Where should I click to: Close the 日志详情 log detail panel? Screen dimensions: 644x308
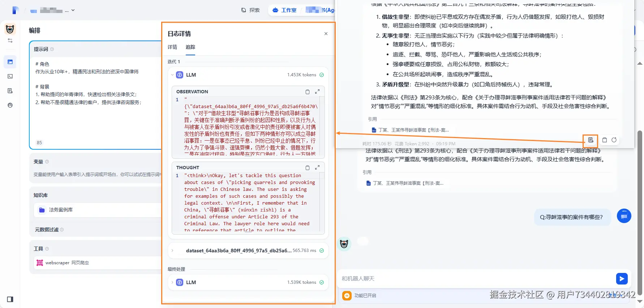[326, 34]
